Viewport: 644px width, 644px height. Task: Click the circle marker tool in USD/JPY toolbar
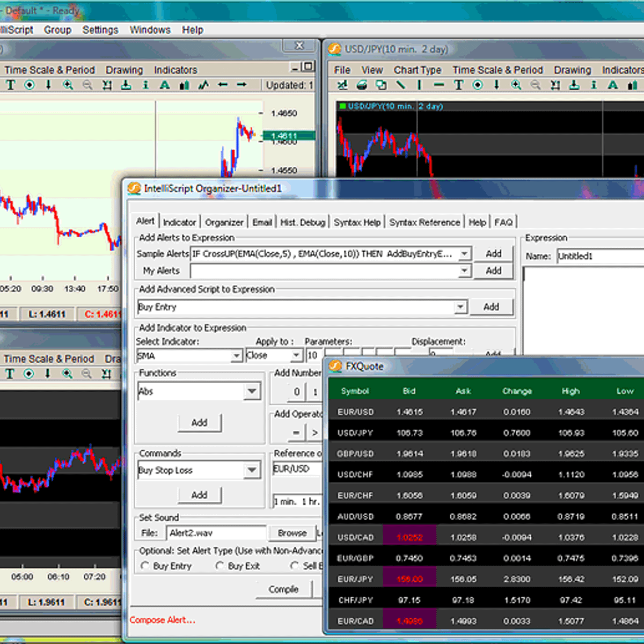pyautogui.click(x=478, y=85)
